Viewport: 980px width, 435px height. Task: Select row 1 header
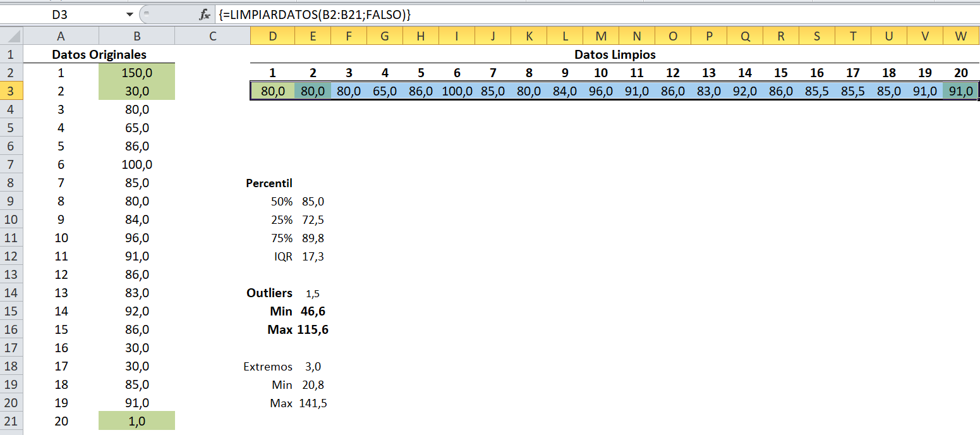[11, 55]
